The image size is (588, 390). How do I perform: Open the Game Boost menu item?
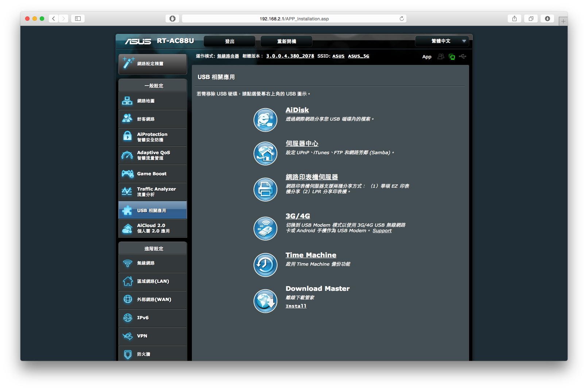[152, 174]
